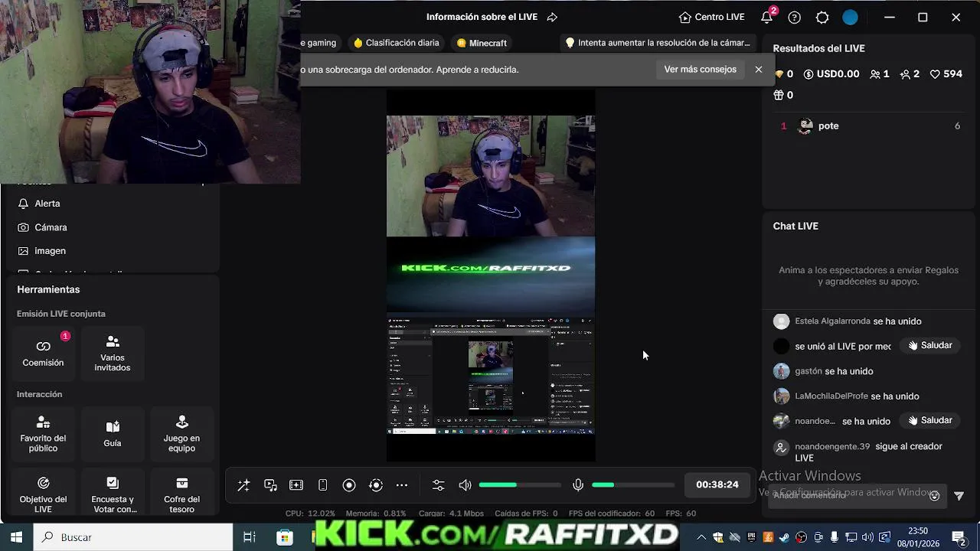Open the audio mixer settings icon
This screenshot has width=980, height=551.
438,485
